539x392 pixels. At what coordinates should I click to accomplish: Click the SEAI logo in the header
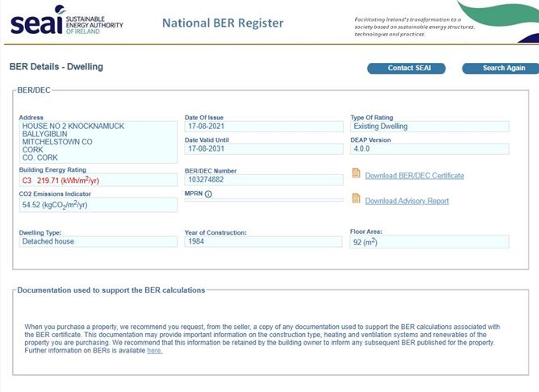[66, 22]
